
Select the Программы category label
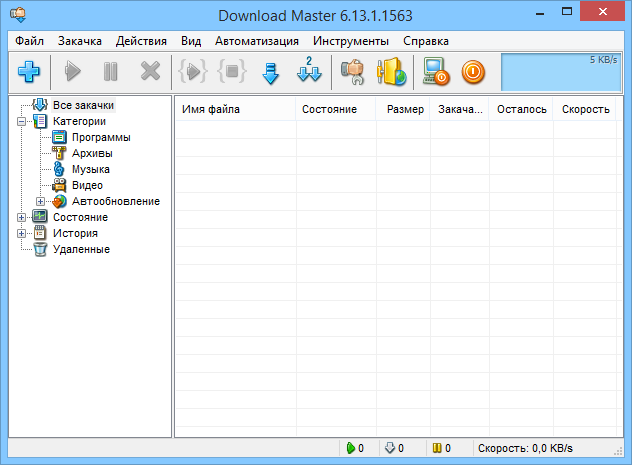[101, 137]
